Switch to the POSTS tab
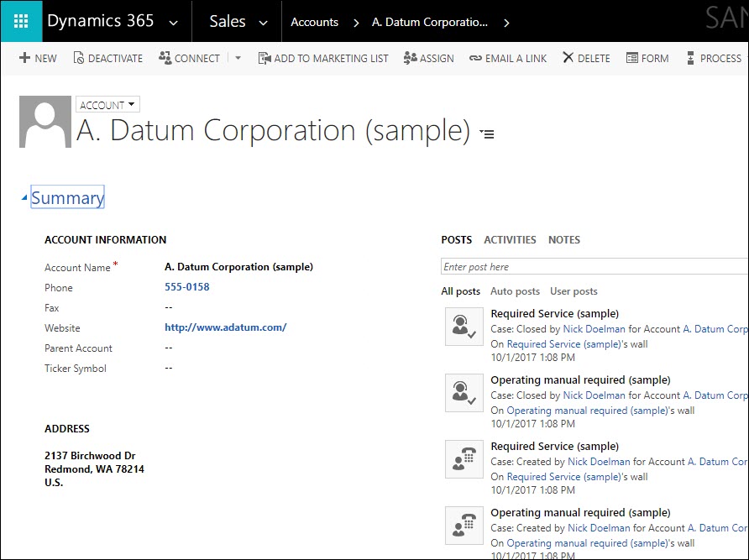The height and width of the screenshot is (560, 749). point(456,240)
